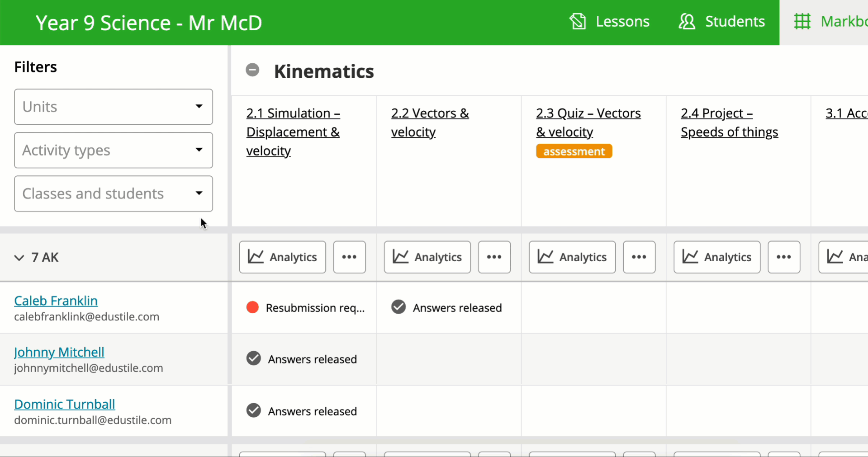Click the checkmark icon in Johnny Mitchell's row
868x457 pixels.
tap(254, 358)
